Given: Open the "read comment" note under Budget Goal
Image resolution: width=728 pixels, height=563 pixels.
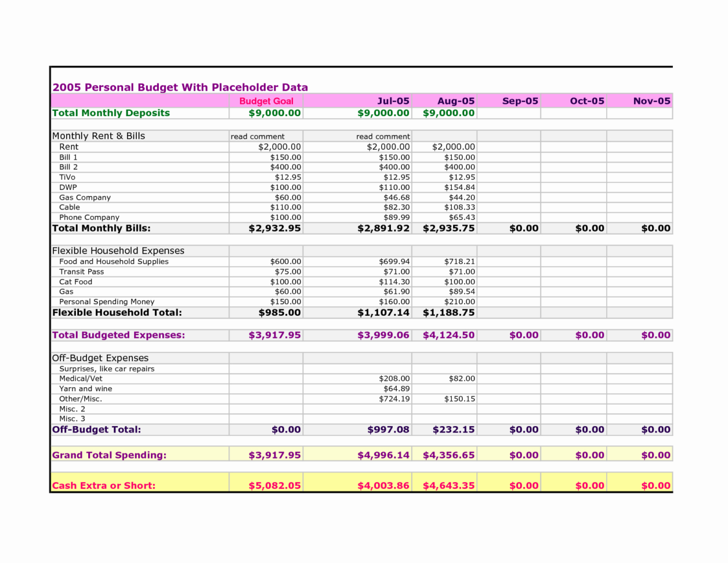Looking at the screenshot, I should (256, 136).
